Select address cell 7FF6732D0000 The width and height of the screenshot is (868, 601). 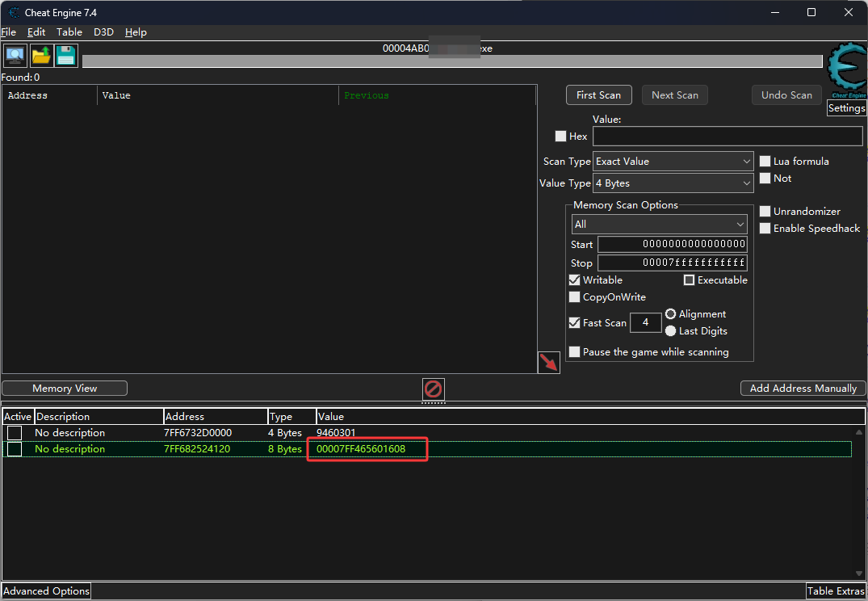(198, 433)
